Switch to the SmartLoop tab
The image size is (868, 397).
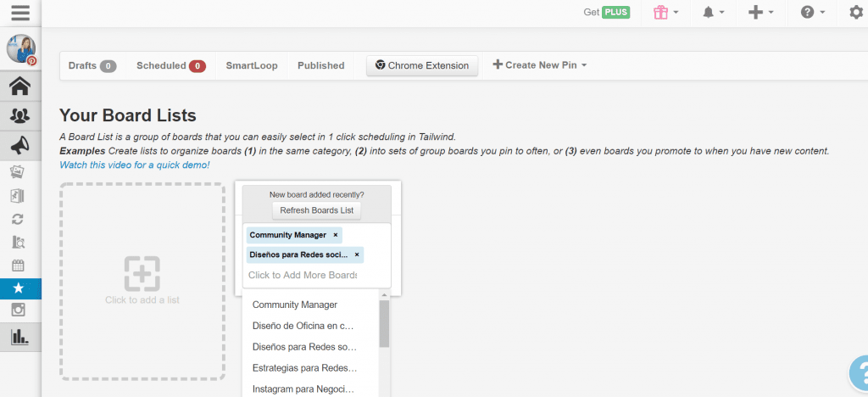tap(251, 65)
